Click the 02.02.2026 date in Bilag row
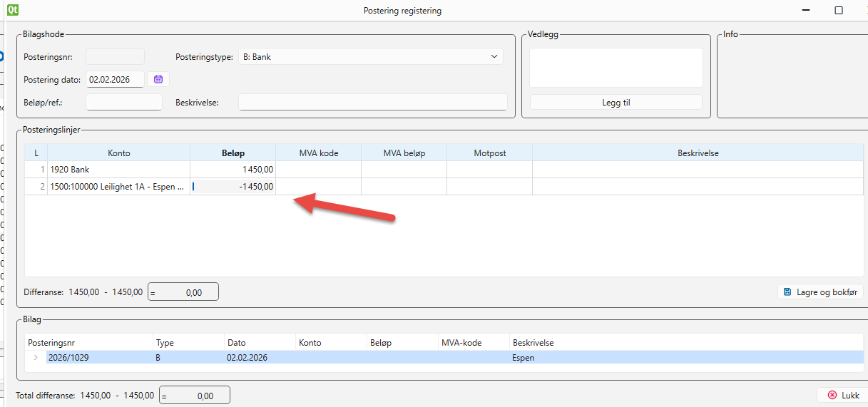Image resolution: width=868 pixels, height=407 pixels. tap(247, 357)
